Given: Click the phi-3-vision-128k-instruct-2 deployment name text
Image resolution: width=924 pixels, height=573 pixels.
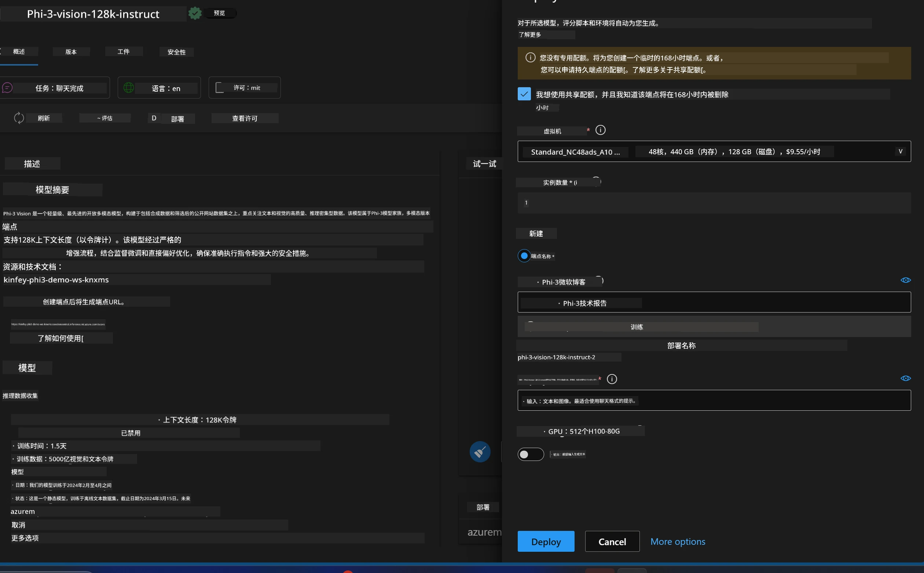Looking at the screenshot, I should click(x=556, y=357).
